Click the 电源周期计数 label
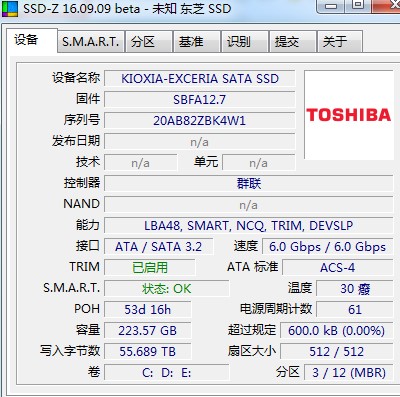This screenshot has width=400, height=397. click(276, 309)
